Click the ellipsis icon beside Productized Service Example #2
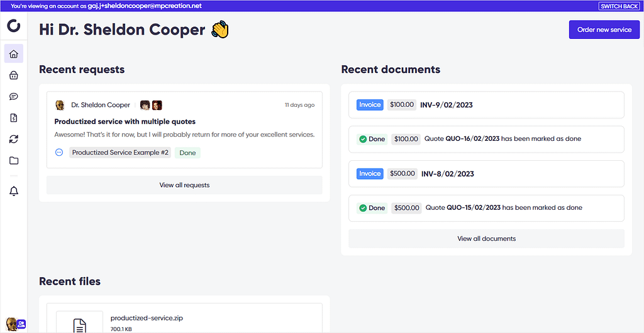The height and width of the screenshot is (333, 644). [x=59, y=153]
